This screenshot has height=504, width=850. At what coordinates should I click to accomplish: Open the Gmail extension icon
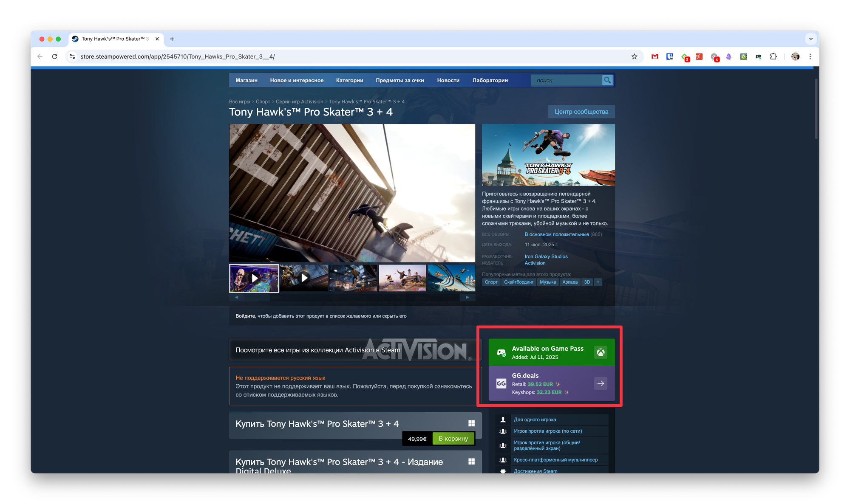click(x=654, y=56)
